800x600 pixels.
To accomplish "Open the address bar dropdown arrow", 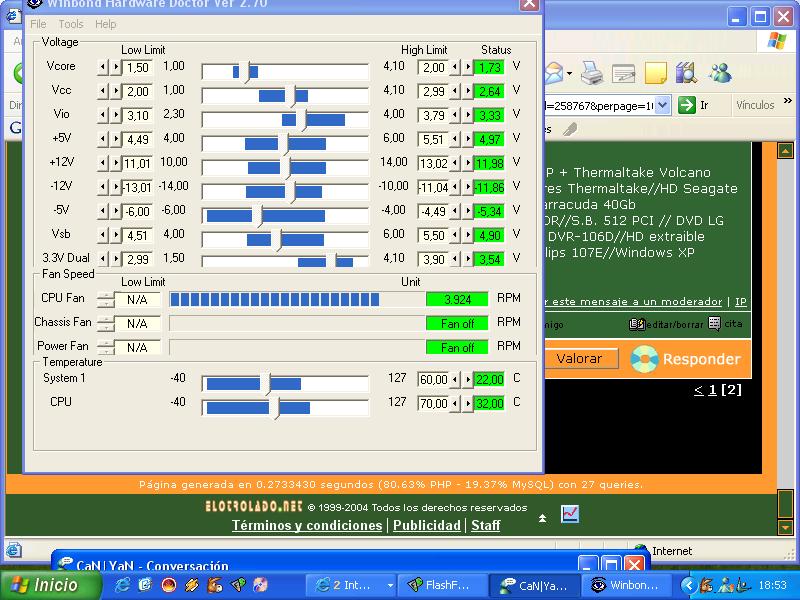I will 662,106.
